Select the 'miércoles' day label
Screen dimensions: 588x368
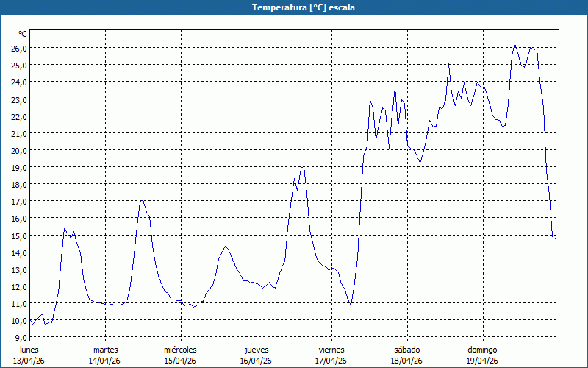tap(180, 350)
